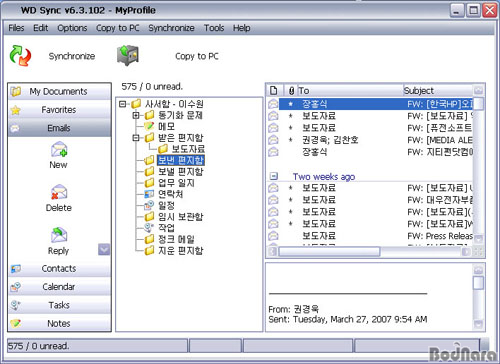Click envelope icon of 권경옥; 김찬호 row
Screen dimensions: 500x364
pyautogui.click(x=273, y=140)
